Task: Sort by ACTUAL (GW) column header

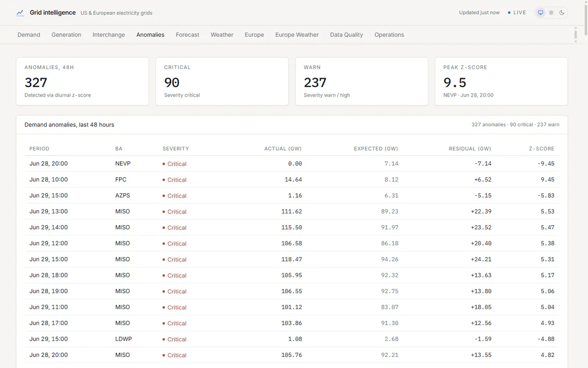Action: pyautogui.click(x=283, y=149)
